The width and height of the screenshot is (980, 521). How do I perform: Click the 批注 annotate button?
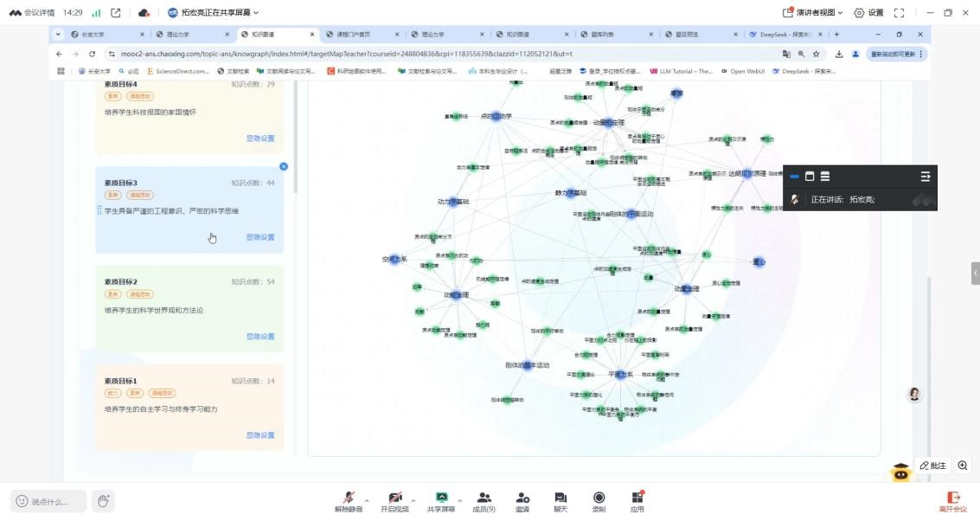tap(933, 466)
